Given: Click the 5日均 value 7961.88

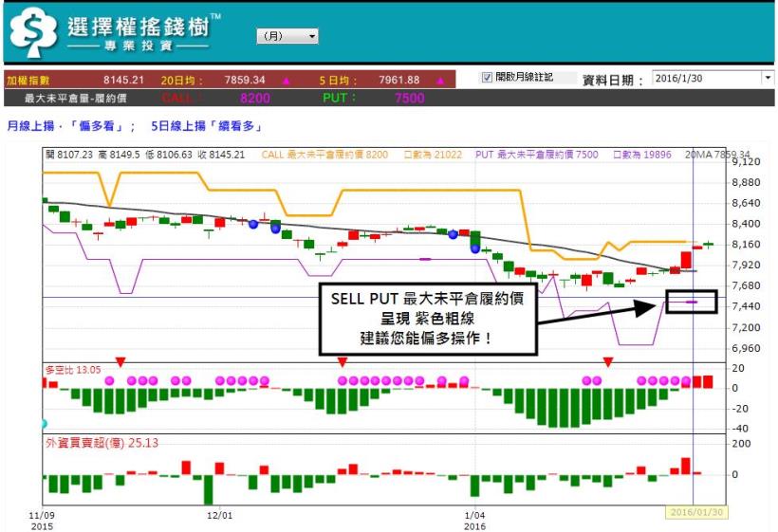Looking at the screenshot, I should tap(398, 80).
